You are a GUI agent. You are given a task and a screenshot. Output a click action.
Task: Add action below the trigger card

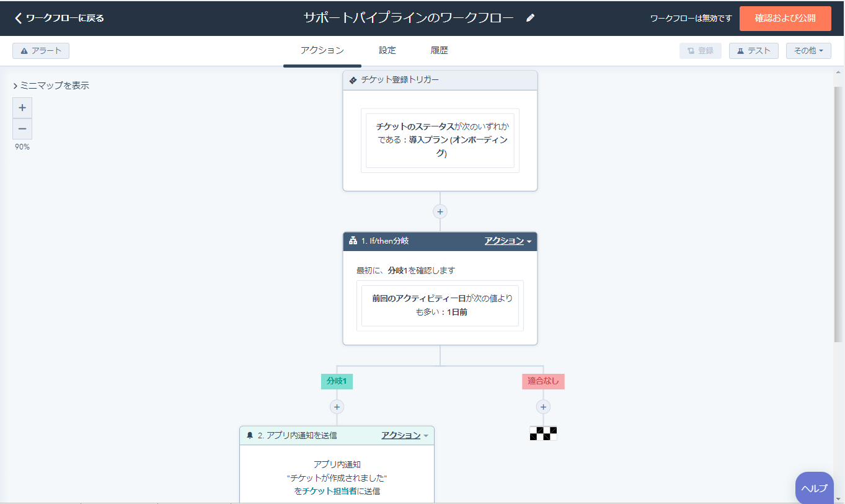[x=440, y=211]
